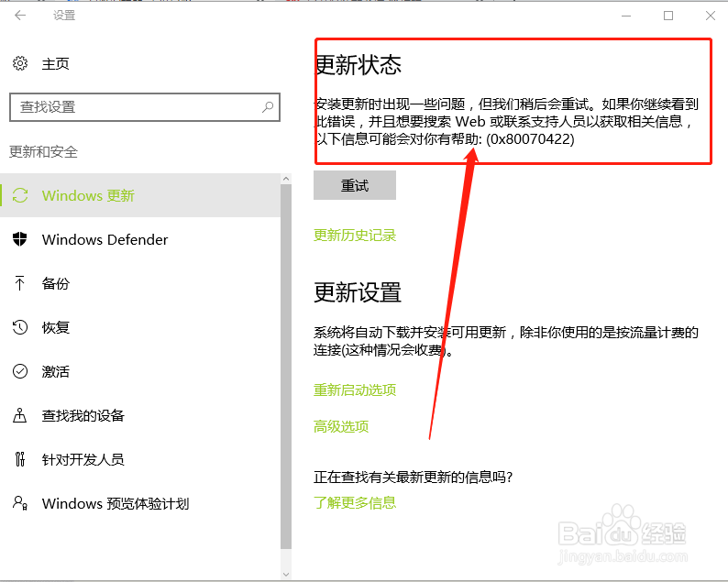Click sidebar scrollbar up arrow

pos(286,179)
